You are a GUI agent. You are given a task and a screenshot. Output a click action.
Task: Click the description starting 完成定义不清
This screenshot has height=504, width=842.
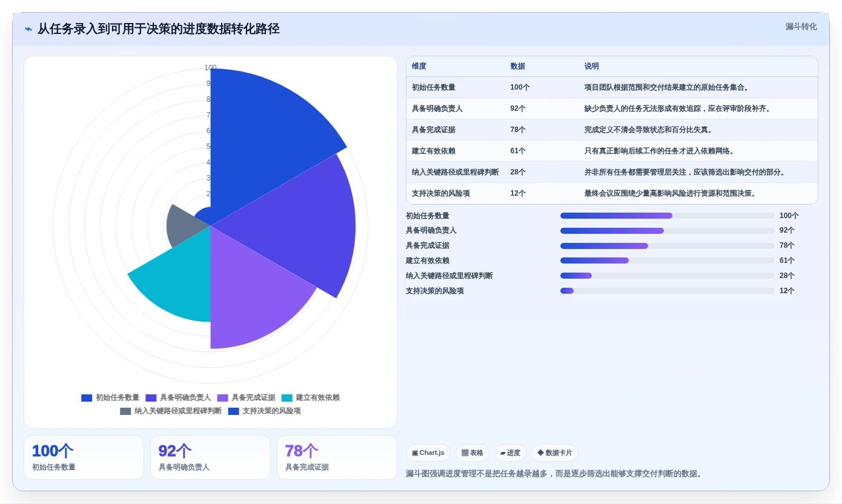pyautogui.click(x=649, y=130)
